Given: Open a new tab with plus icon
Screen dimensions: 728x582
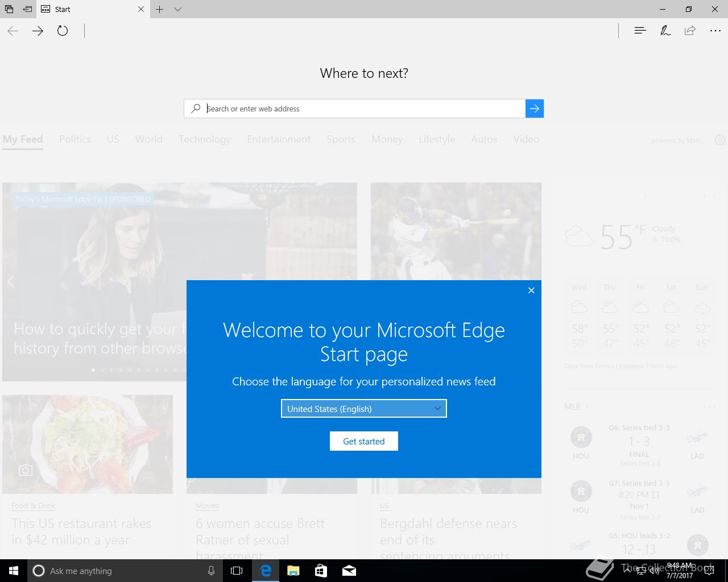Looking at the screenshot, I should (x=160, y=9).
